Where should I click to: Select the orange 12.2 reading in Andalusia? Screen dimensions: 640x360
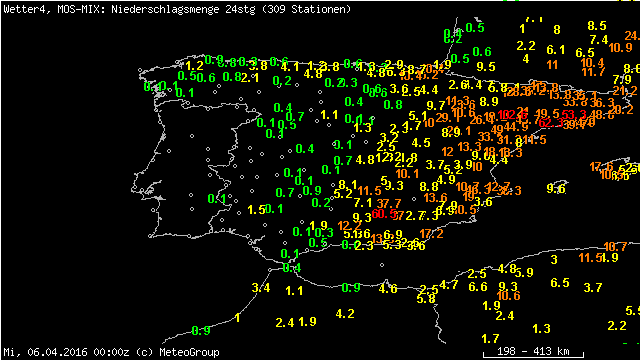click(349, 225)
